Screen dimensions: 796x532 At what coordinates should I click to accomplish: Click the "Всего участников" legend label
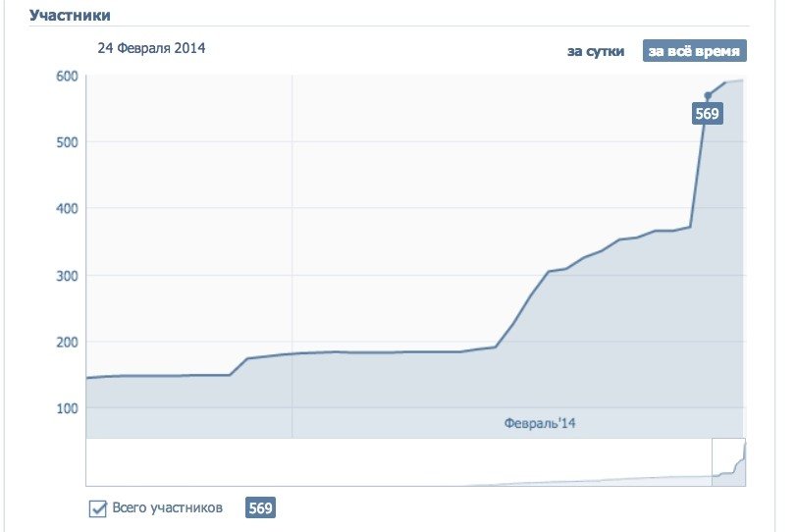[x=167, y=508]
